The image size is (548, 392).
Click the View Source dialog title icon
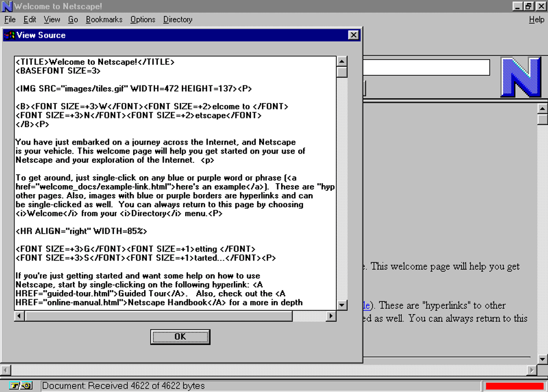[9, 35]
